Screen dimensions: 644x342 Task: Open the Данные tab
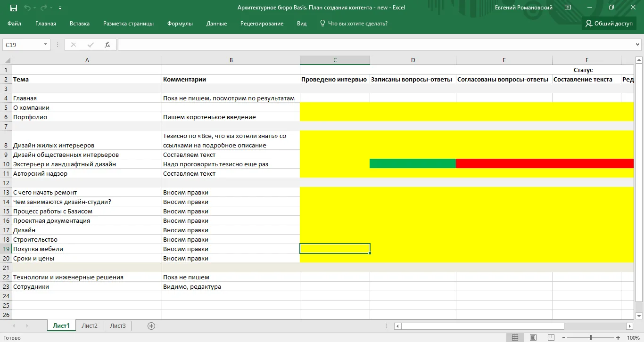(216, 24)
